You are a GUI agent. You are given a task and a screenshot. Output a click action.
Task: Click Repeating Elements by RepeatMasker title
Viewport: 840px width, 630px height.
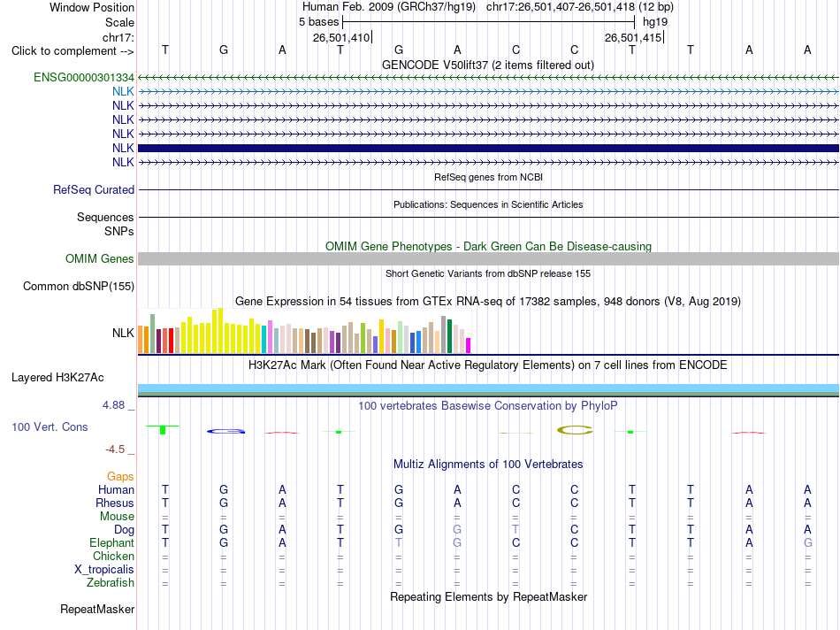(489, 596)
